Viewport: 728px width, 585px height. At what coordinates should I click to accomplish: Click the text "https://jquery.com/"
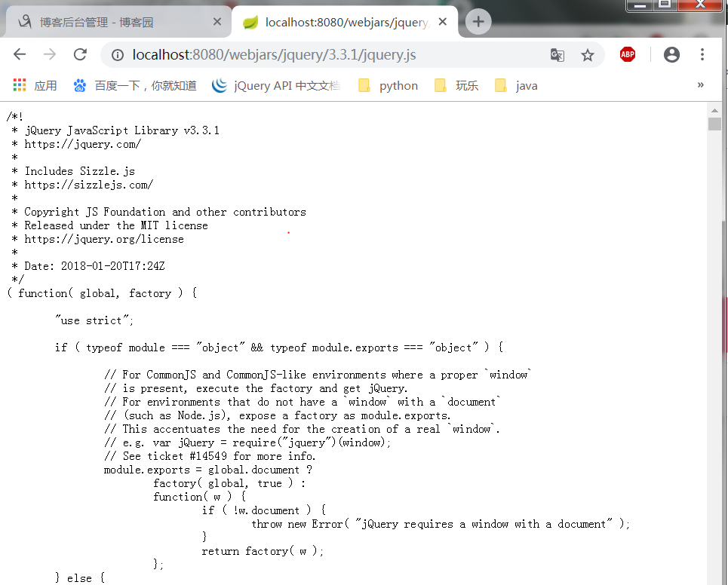pyautogui.click(x=83, y=144)
